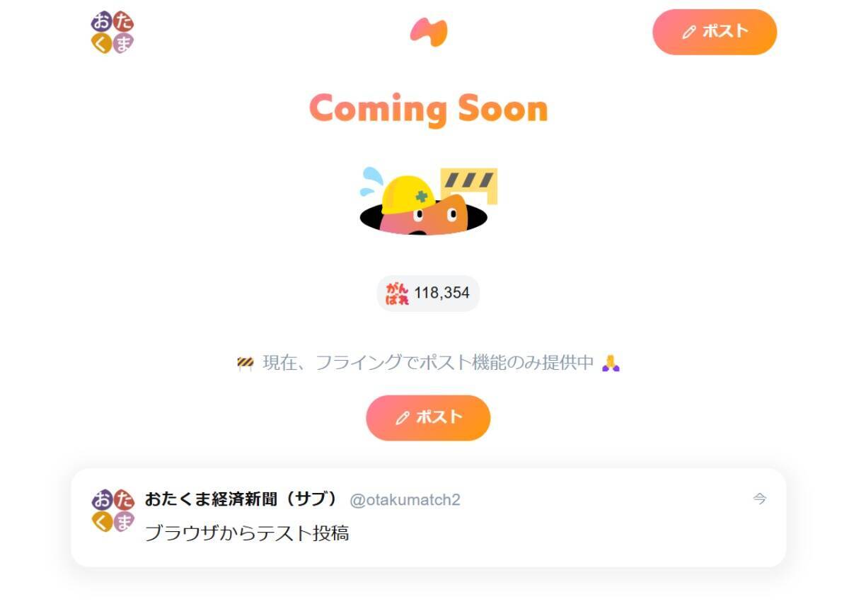Click the praying hands emoji after 提供中
Viewport: 849px width, 616px height.
(x=611, y=364)
